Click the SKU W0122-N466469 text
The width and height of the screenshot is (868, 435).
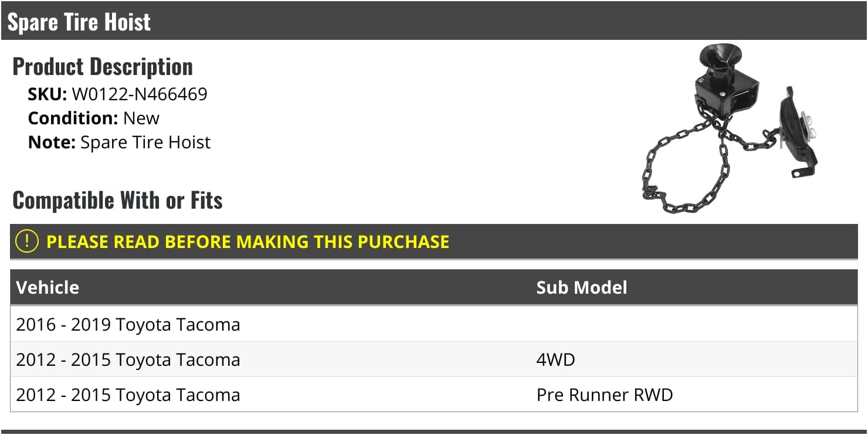click(x=140, y=94)
